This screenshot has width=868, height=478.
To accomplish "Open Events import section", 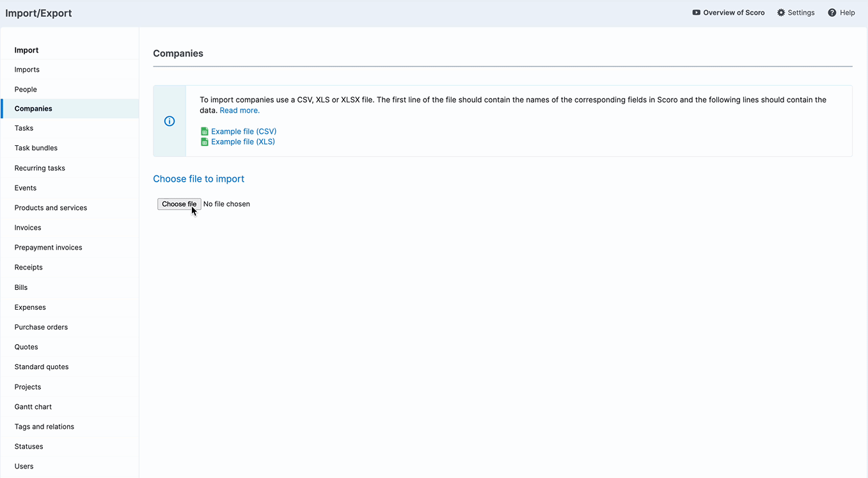I will tap(70, 188).
